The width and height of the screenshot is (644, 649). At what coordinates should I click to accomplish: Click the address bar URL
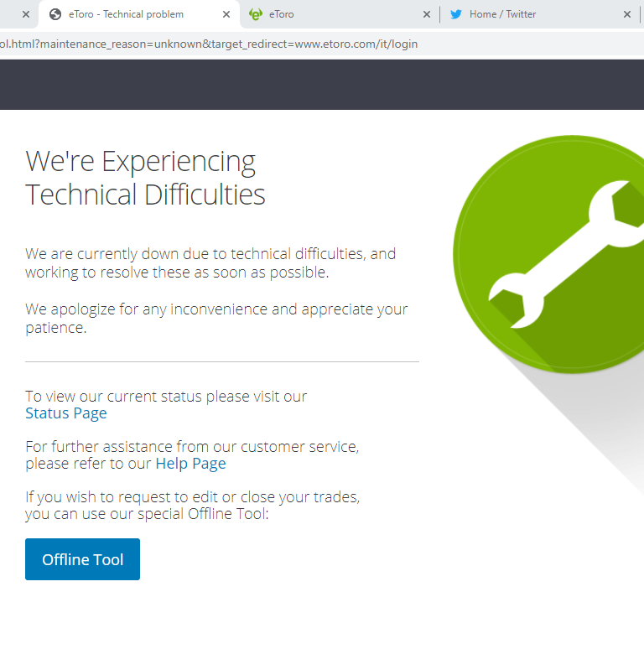coord(209,44)
